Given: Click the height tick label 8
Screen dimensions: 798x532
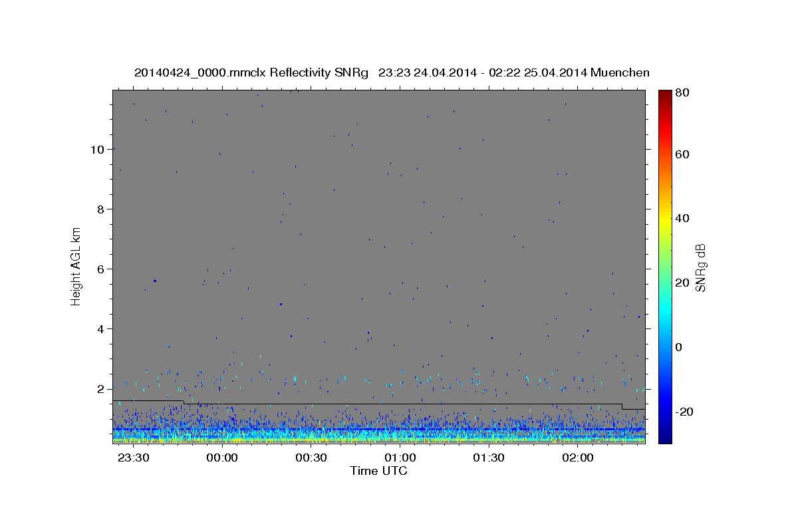Looking at the screenshot, I should [x=101, y=209].
